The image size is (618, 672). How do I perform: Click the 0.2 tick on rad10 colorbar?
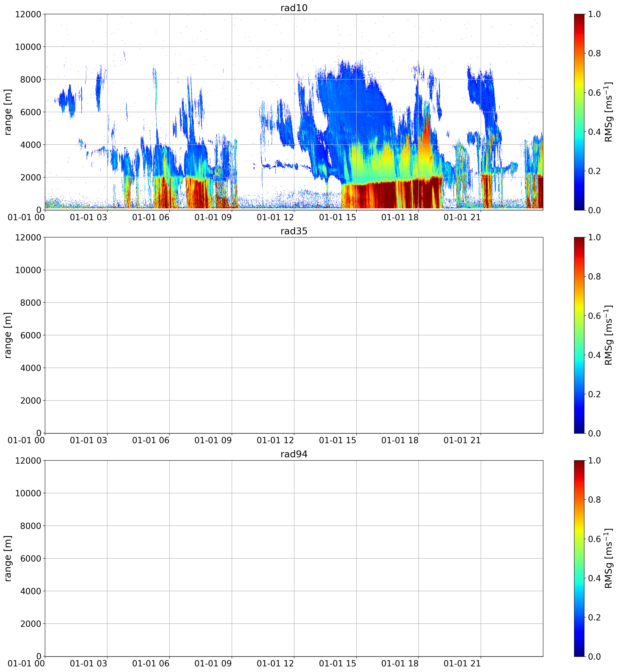pyautogui.click(x=594, y=171)
